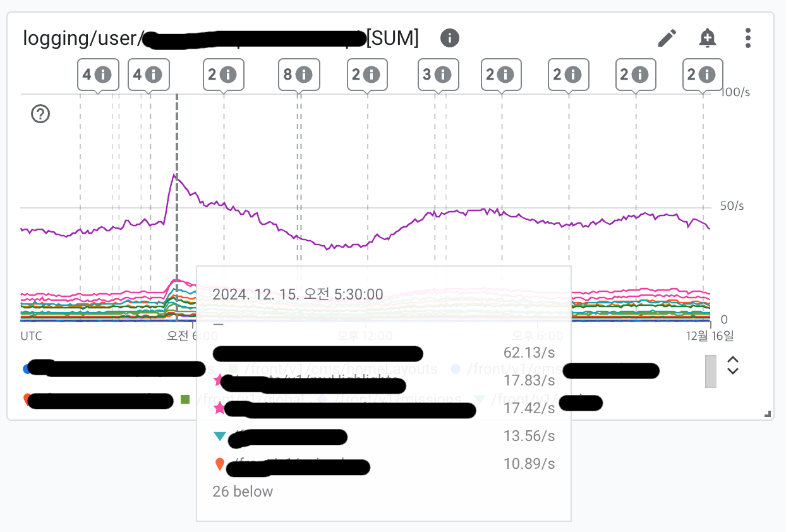Viewport: 786px width, 532px height.
Task: Select the /front/v1/missions legend item
Action: coord(389,399)
